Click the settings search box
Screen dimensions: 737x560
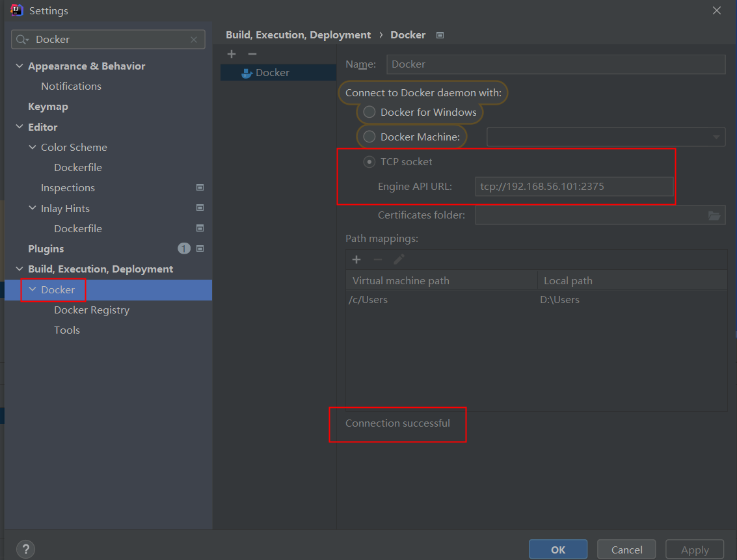click(x=108, y=40)
